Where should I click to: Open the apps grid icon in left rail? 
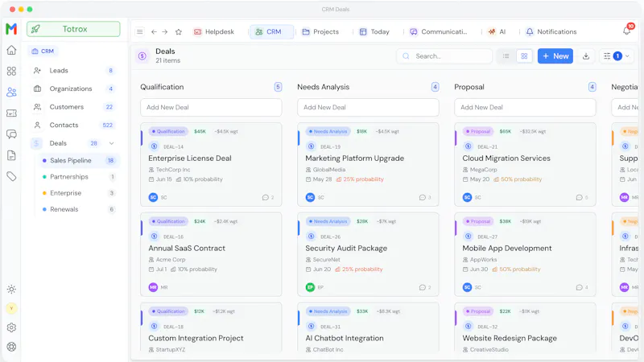(11, 72)
